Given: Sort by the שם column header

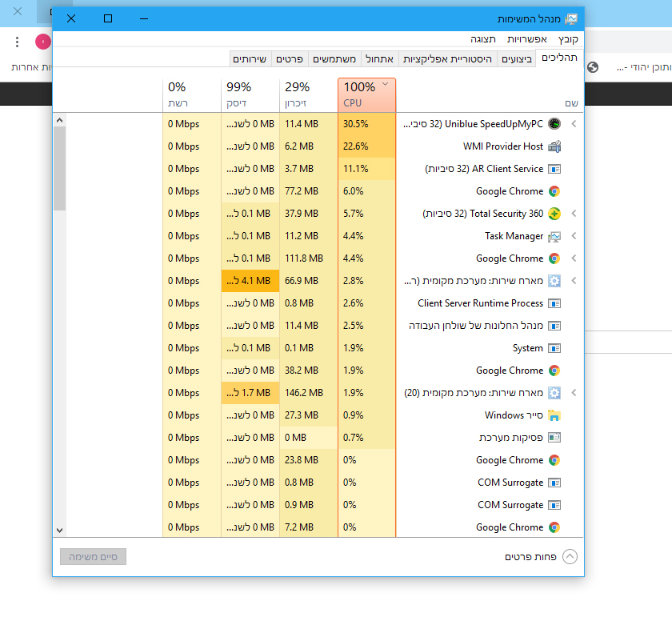Looking at the screenshot, I should 490,95.
